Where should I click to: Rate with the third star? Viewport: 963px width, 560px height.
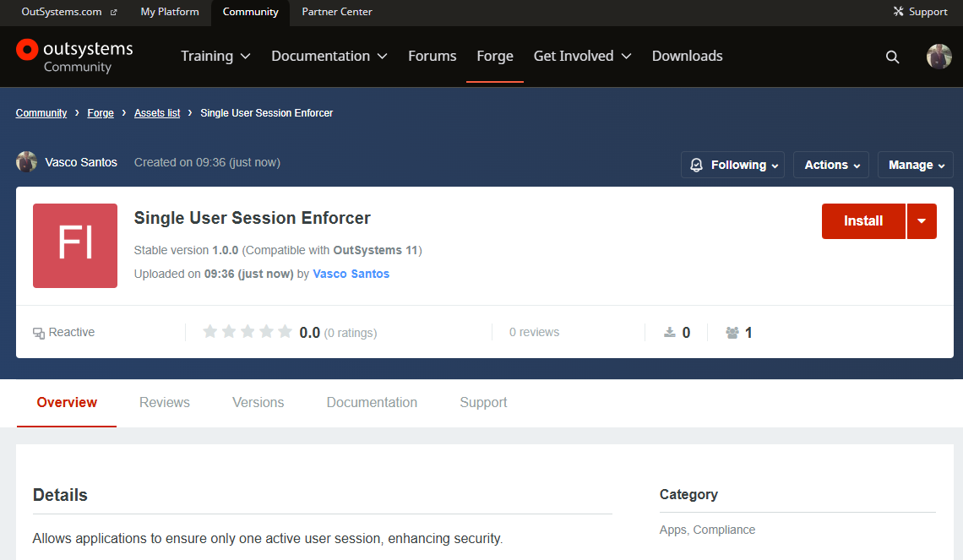pyautogui.click(x=248, y=332)
